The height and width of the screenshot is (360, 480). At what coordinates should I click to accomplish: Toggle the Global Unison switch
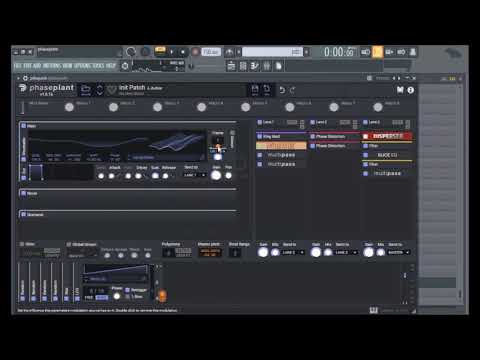coord(69,244)
